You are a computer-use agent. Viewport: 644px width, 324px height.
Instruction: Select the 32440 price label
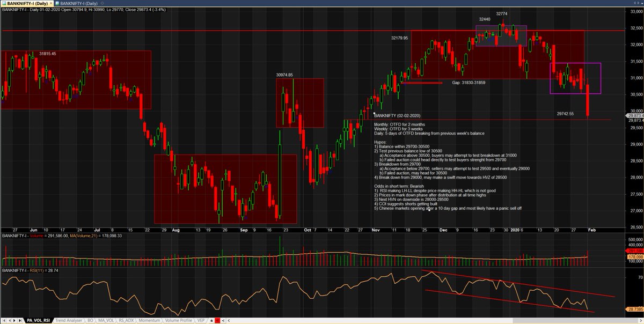click(x=486, y=19)
